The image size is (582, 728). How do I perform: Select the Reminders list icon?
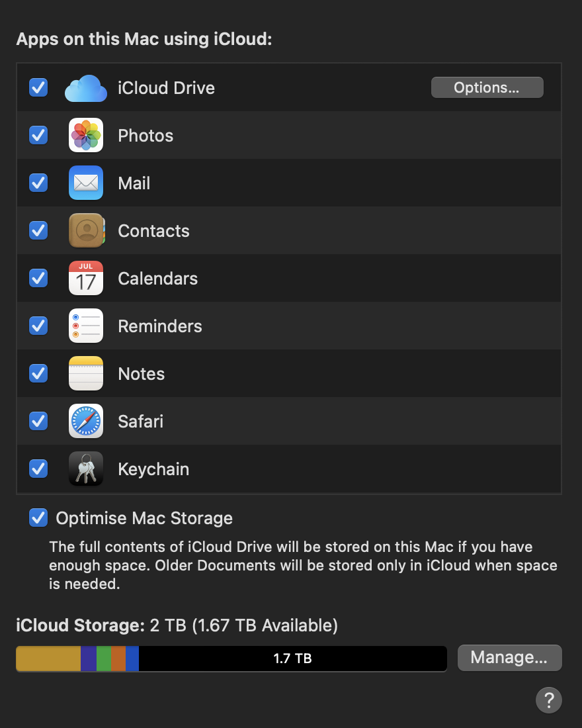[x=86, y=326]
